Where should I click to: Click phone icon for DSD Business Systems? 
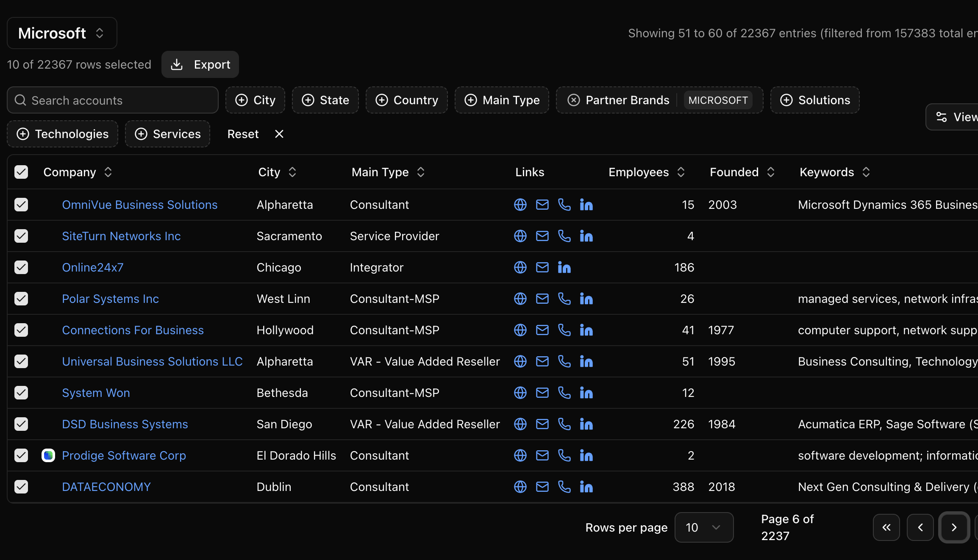tap(564, 424)
